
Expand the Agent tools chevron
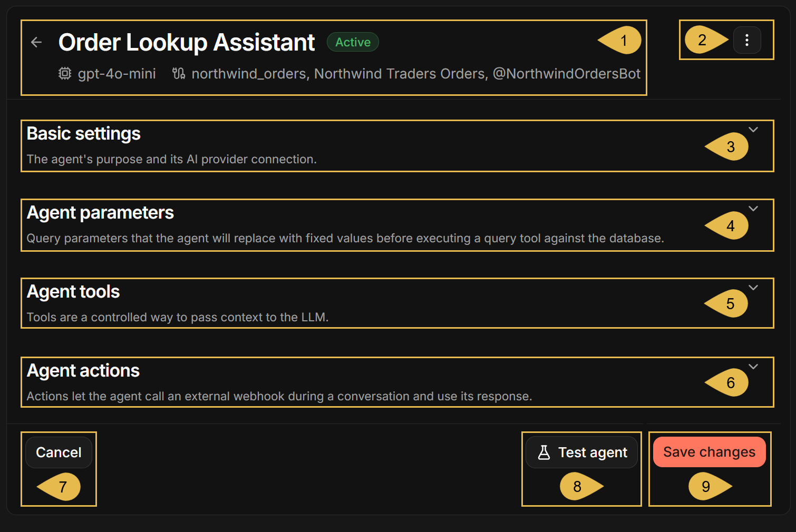point(753,288)
